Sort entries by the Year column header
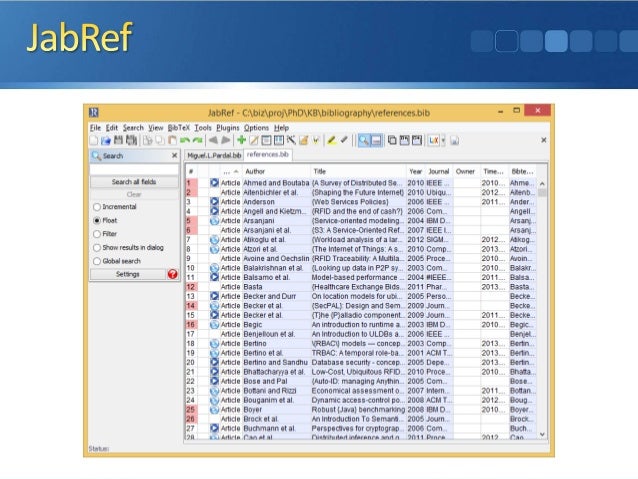 pos(415,172)
